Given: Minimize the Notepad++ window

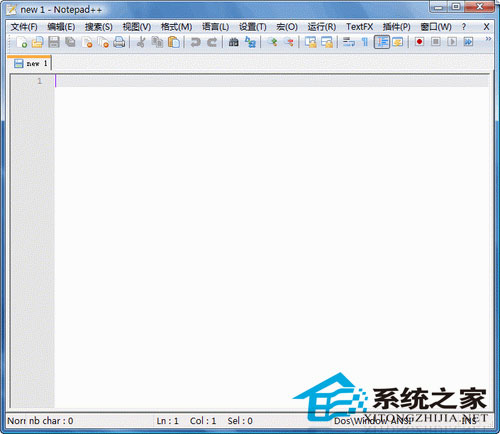Looking at the screenshot, I should tap(439, 7).
